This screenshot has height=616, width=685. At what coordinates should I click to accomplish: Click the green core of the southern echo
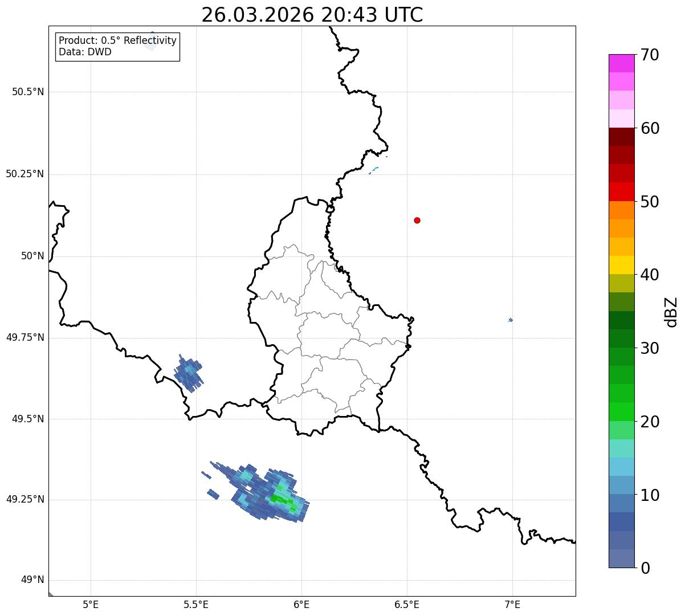point(283,500)
